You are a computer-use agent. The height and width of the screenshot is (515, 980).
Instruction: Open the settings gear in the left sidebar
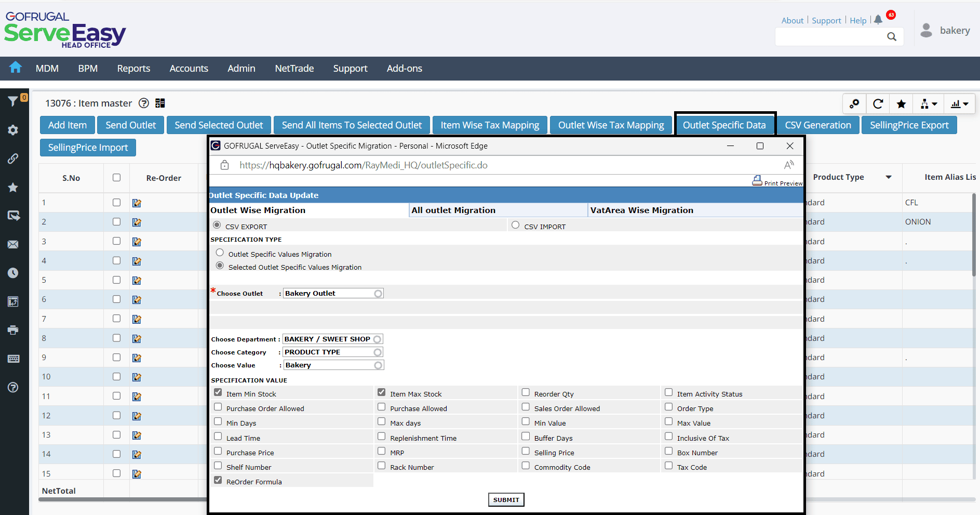point(13,130)
